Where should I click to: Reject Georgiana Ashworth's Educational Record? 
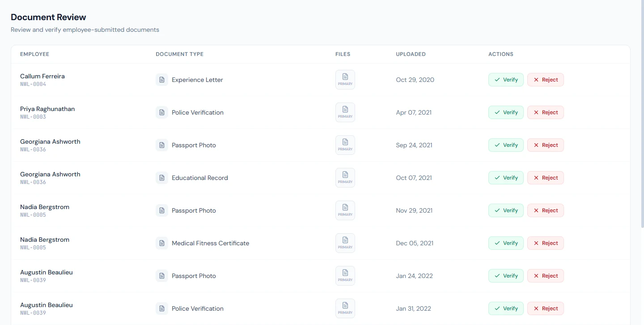pos(546,178)
